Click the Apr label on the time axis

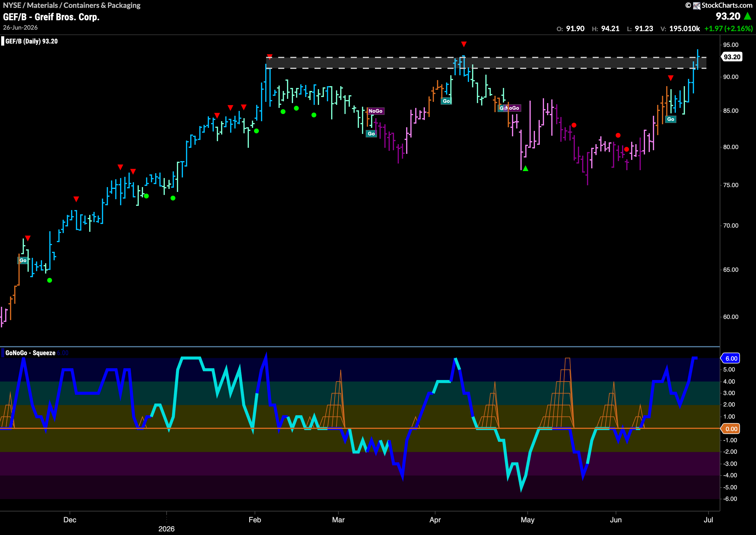click(x=435, y=520)
